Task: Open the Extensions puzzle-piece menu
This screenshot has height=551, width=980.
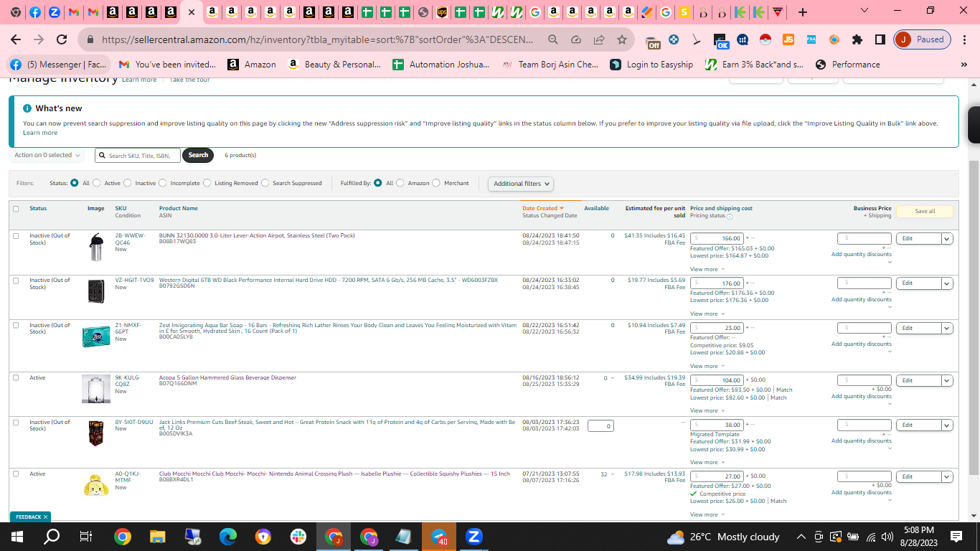Action: 857,39
